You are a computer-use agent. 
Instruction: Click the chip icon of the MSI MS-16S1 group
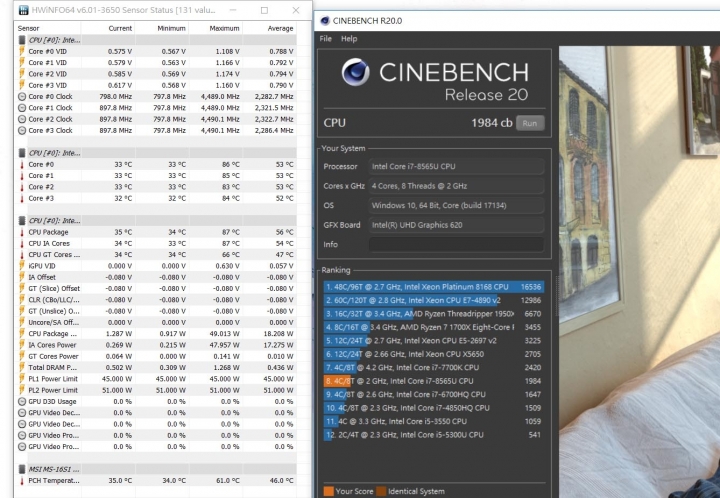click(x=11, y=467)
